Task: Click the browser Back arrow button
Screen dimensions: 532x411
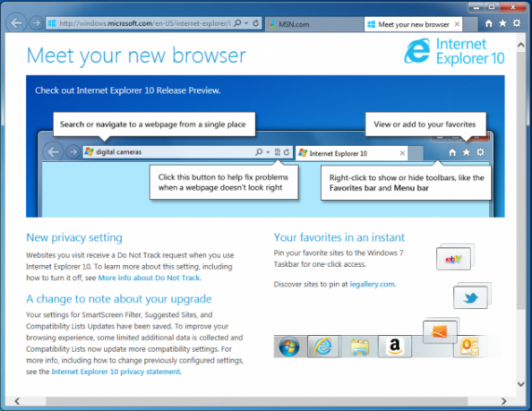Action: pyautogui.click(x=16, y=23)
